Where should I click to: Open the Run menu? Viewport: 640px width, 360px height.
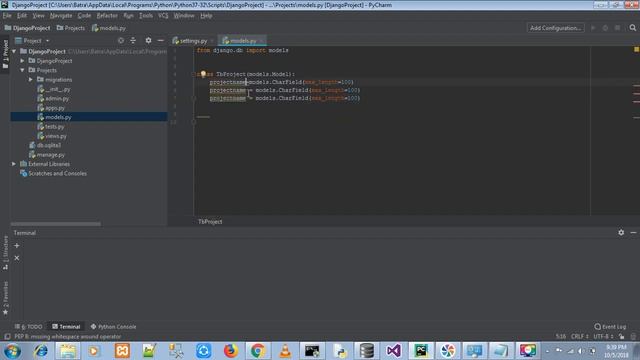pos(128,16)
